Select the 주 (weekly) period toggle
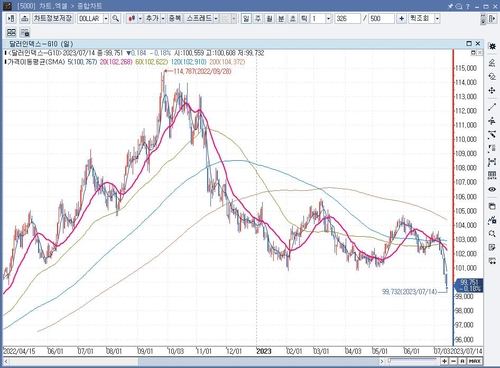The height and width of the screenshot is (368, 500). tap(258, 18)
